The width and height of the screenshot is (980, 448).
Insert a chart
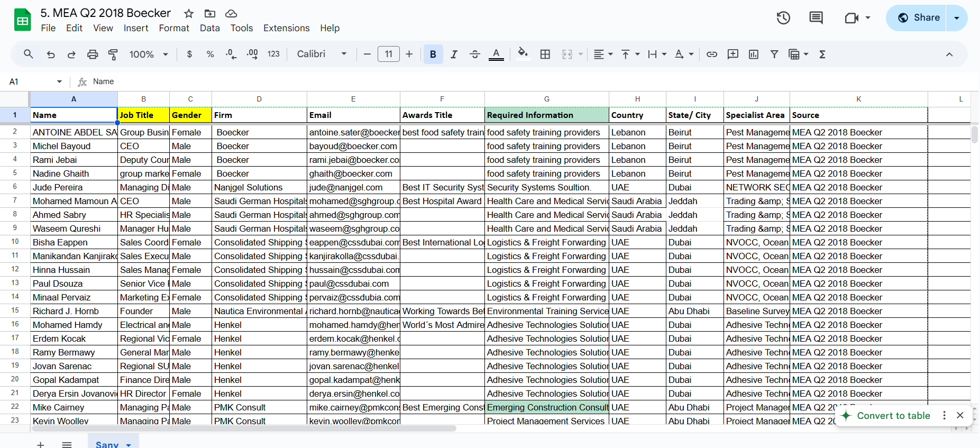[x=754, y=54]
